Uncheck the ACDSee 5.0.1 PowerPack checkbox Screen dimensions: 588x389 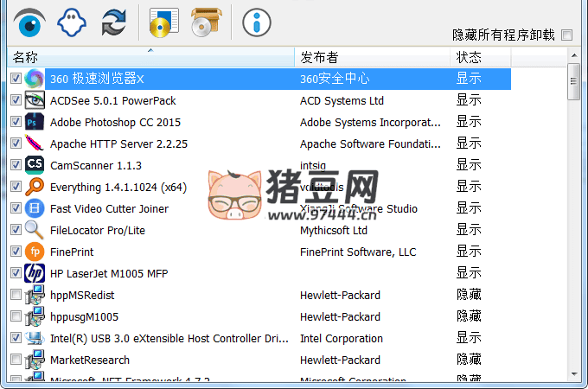pos(16,100)
